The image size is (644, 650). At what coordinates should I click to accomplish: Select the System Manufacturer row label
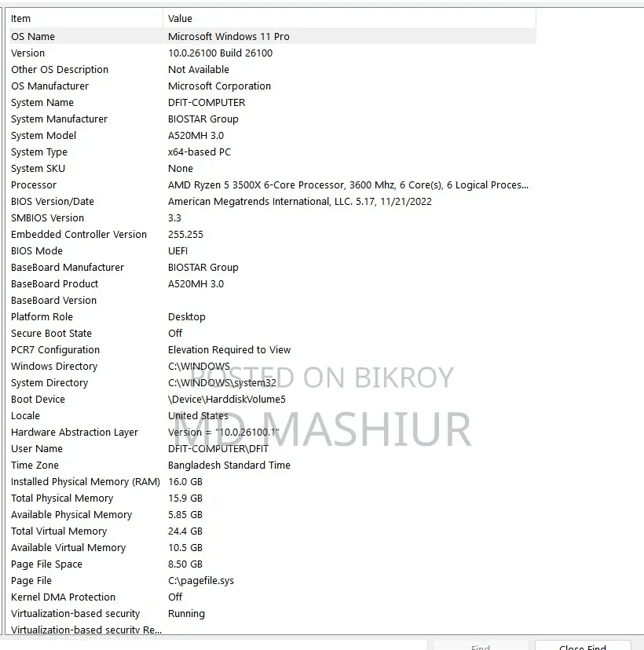pos(60,119)
